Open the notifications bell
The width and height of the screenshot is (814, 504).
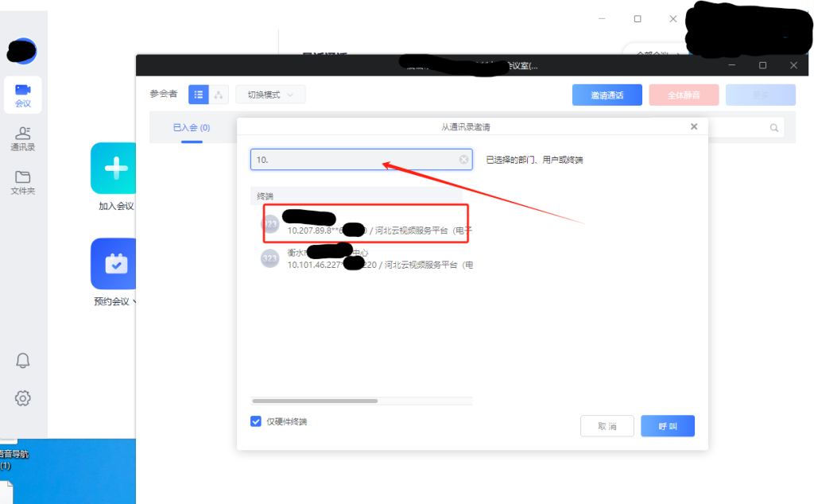click(x=23, y=361)
